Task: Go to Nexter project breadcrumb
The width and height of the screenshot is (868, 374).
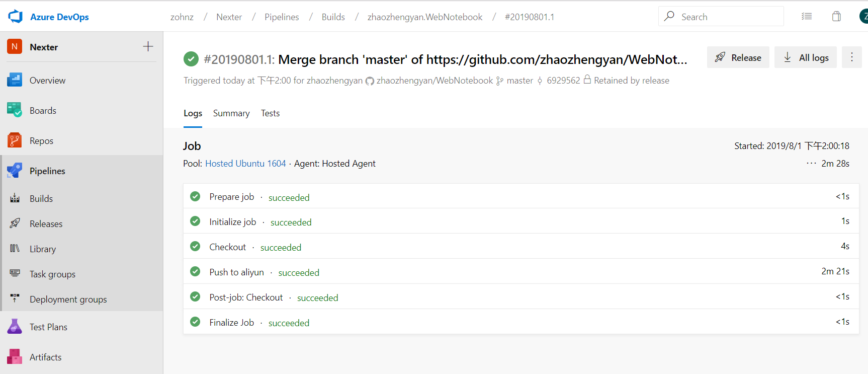Action: point(229,17)
